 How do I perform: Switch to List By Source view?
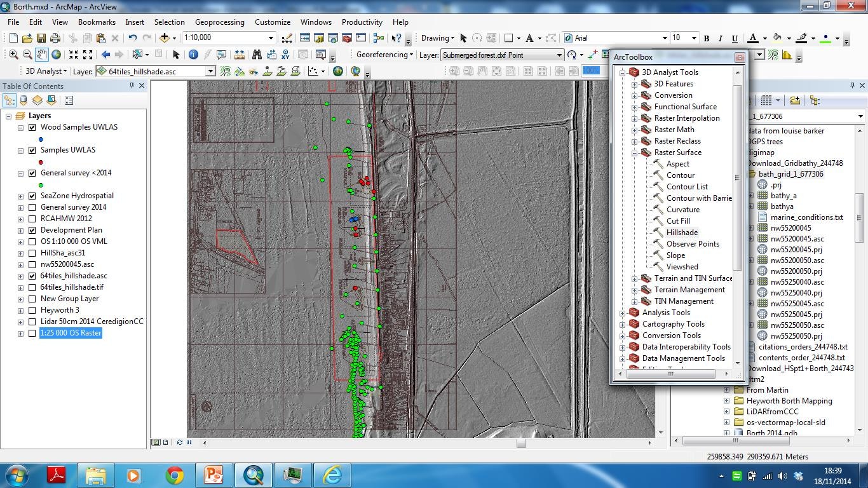click(24, 100)
